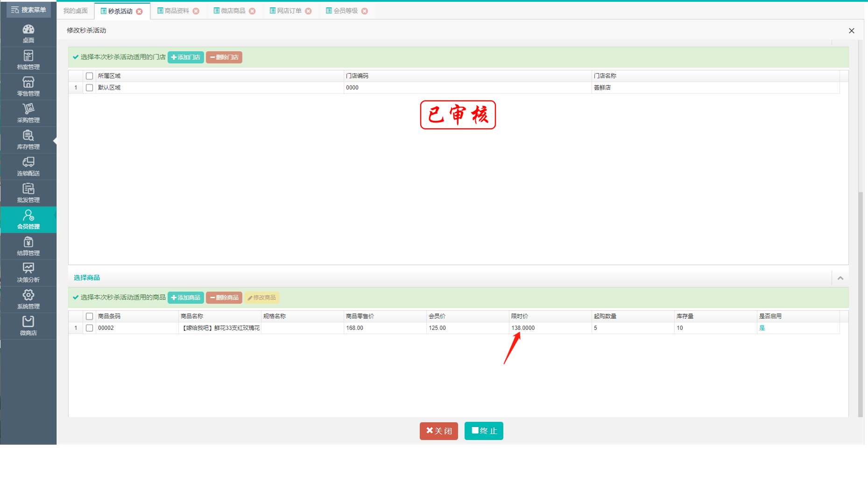Click the store code cell 0000
The width and height of the screenshot is (868, 504).
468,88
